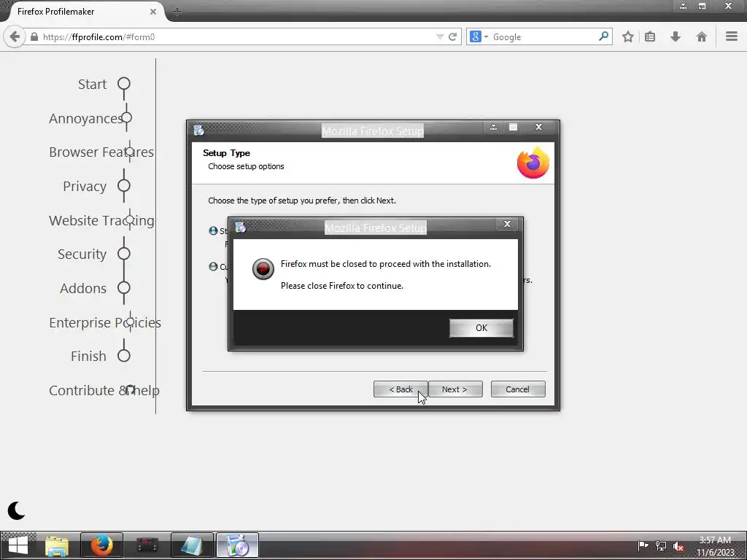The height and width of the screenshot is (560, 747).
Task: Open a new tab with plus button
Action: (177, 12)
